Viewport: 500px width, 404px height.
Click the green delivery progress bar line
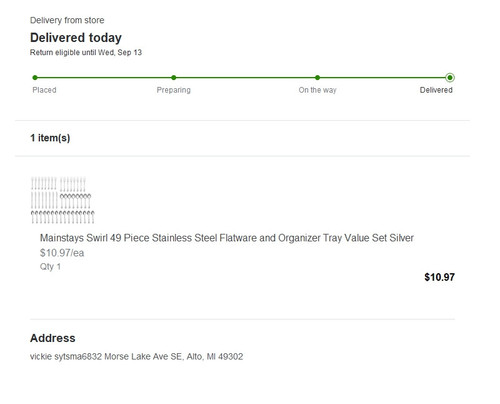pos(242,78)
